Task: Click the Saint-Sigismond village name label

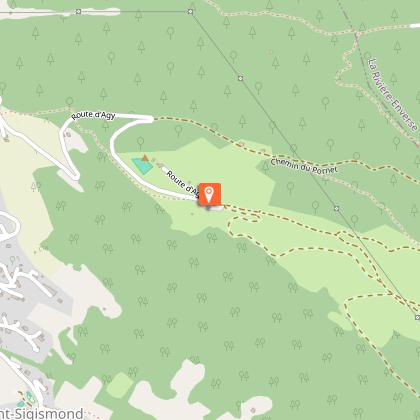Action: (x=42, y=414)
